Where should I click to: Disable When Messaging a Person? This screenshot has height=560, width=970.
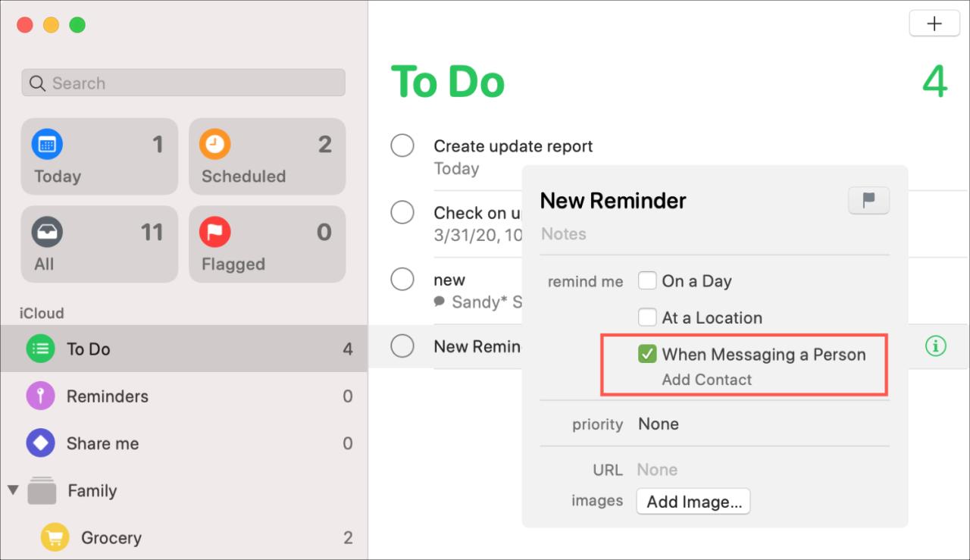[x=648, y=354]
